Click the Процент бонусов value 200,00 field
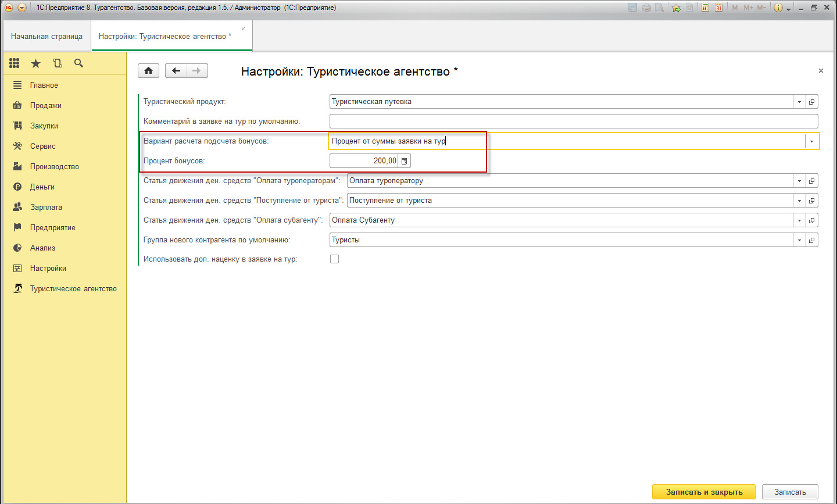 click(x=364, y=161)
